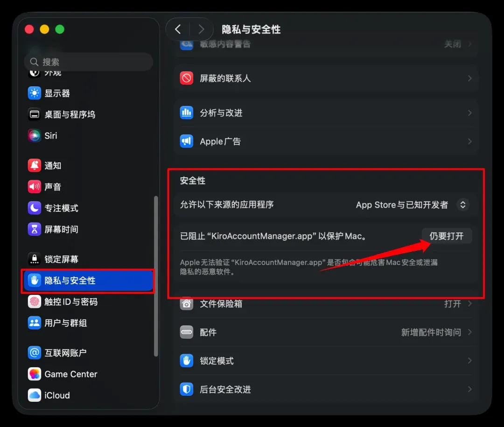Select 互联网账户 sidebar item
The image size is (504, 427).
(x=87, y=353)
